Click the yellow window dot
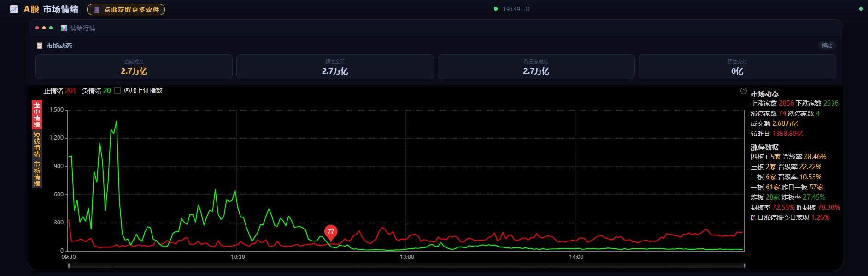Viewport: 868px width, 276px height. [x=44, y=28]
